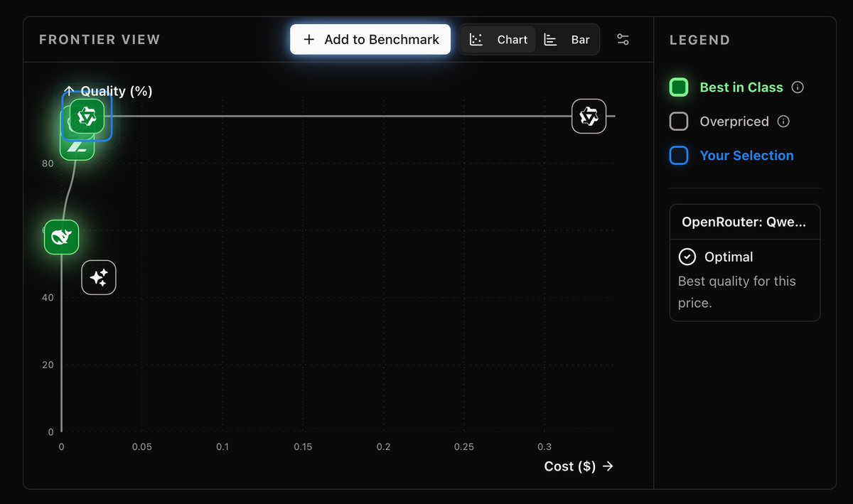Viewport: 853px width, 504px height.
Task: Show info for Best in Class
Action: (798, 87)
